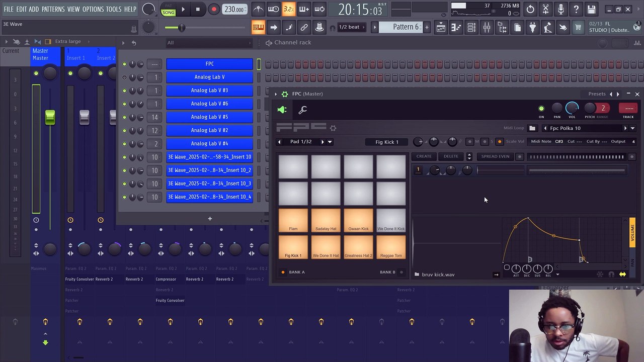Open the Piano roll view icon
The height and width of the screenshot is (362, 644).
(x=456, y=28)
